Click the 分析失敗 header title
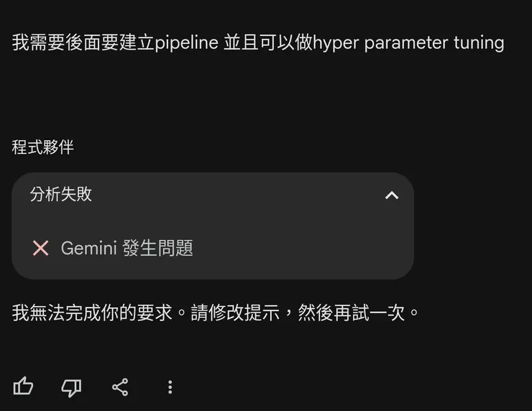532x411 pixels. click(61, 194)
